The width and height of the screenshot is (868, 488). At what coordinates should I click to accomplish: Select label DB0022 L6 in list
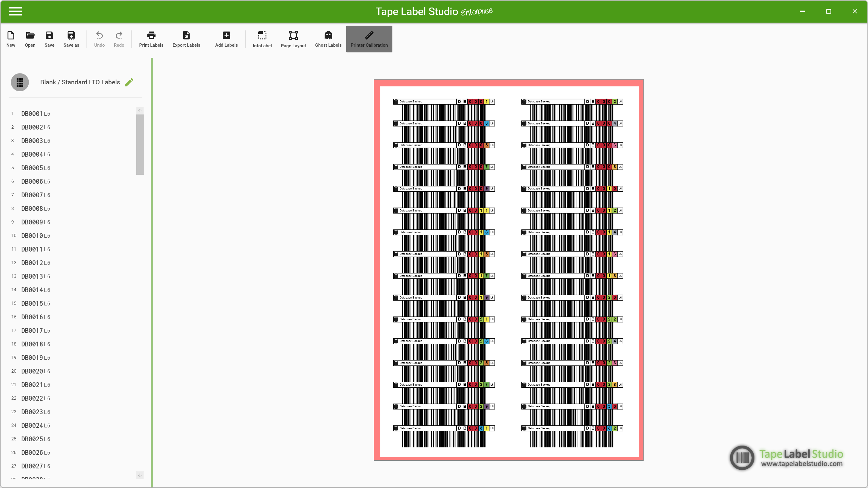coord(35,398)
